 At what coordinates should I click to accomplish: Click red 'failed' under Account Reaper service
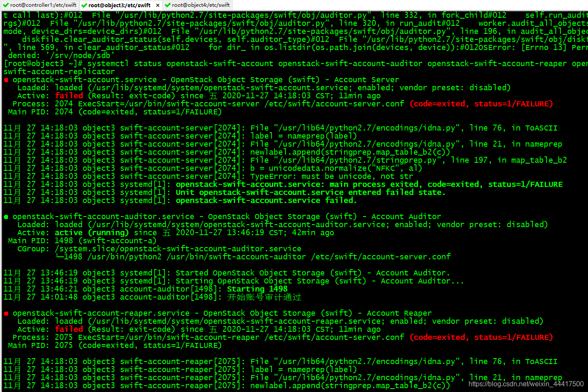coord(69,329)
